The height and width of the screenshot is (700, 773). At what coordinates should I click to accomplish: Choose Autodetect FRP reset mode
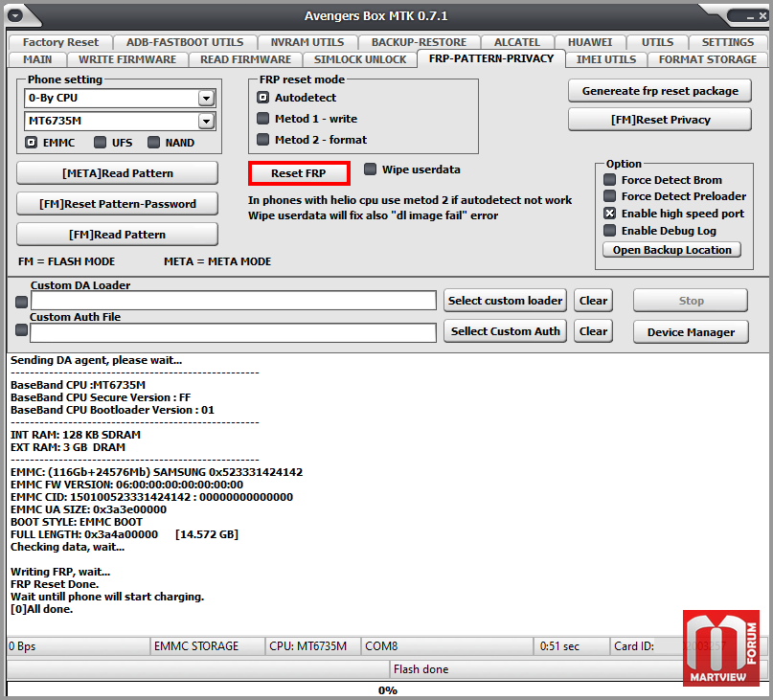point(263,98)
